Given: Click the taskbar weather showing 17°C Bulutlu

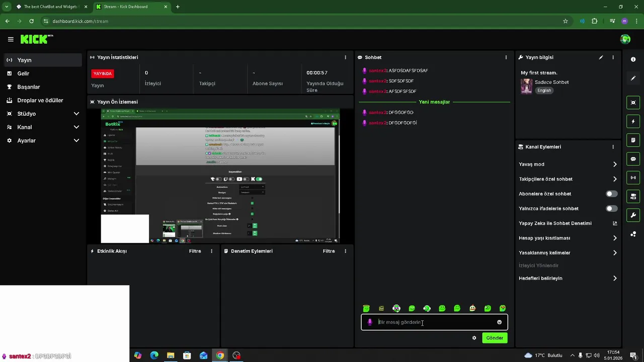Looking at the screenshot, I should pos(543,355).
